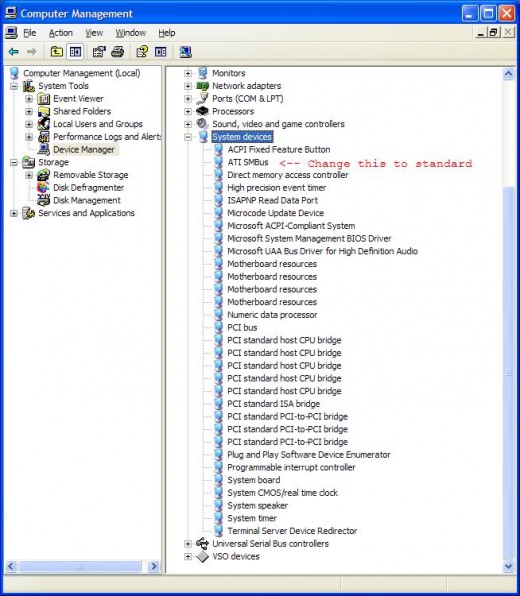
Task: Click the Services and Applications icon
Action: coord(29,213)
